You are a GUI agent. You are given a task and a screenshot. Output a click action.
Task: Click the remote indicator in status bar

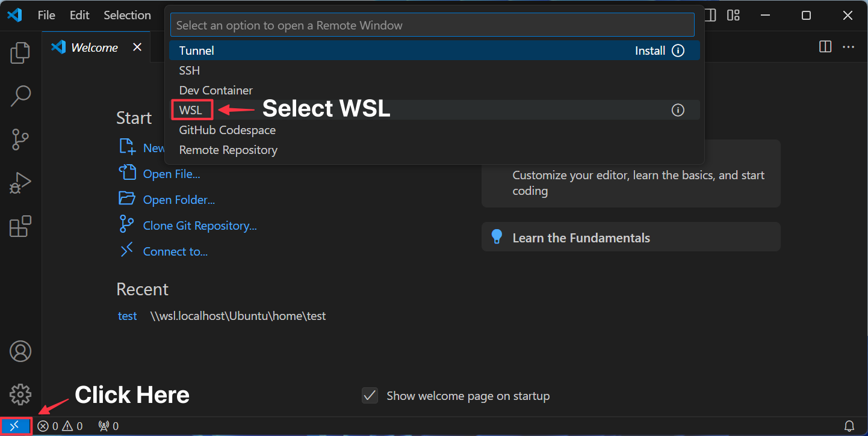(16, 426)
